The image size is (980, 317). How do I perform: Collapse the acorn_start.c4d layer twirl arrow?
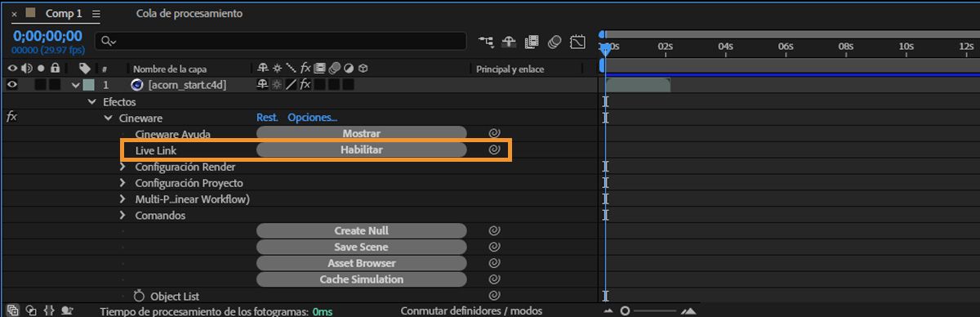coord(76,85)
